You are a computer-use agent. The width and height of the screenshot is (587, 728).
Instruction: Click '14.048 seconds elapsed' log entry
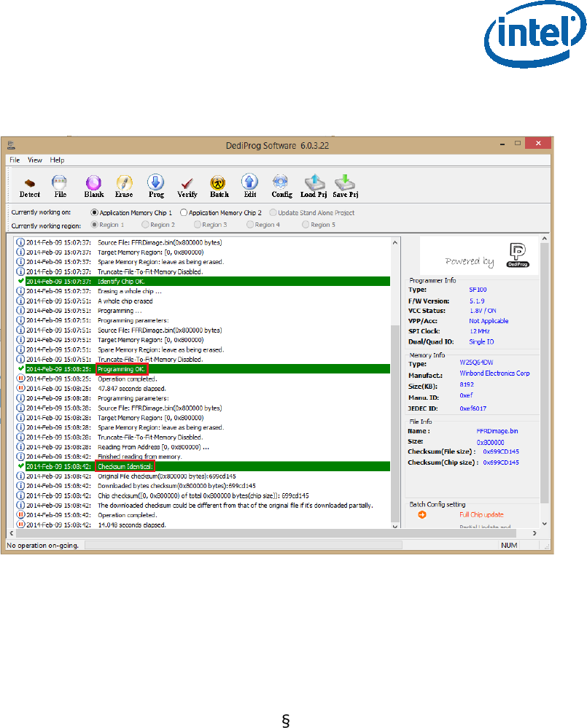[132, 524]
